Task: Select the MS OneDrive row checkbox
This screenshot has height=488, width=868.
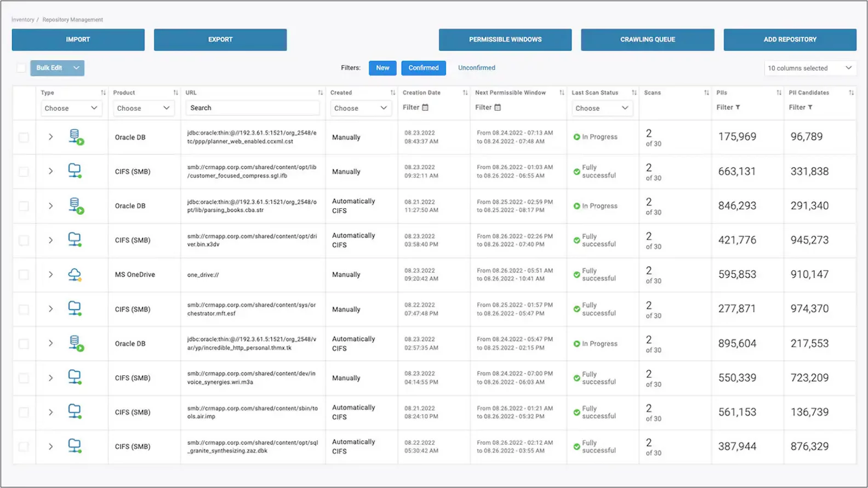Action: click(24, 274)
